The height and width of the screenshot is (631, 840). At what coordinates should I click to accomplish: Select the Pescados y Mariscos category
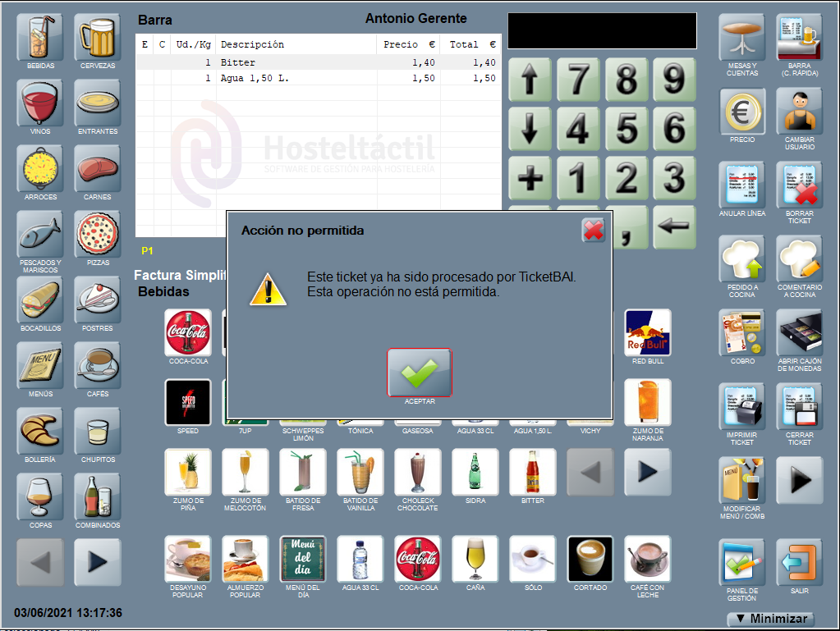click(x=39, y=235)
